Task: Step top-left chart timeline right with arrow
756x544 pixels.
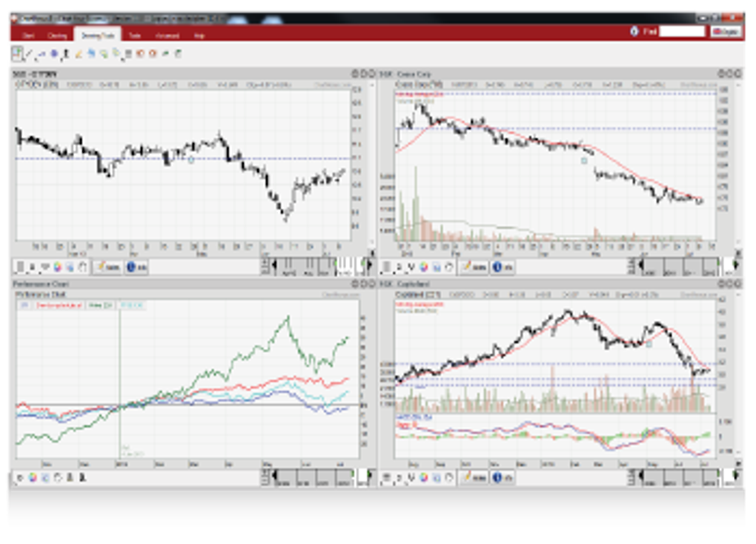Action: (370, 265)
